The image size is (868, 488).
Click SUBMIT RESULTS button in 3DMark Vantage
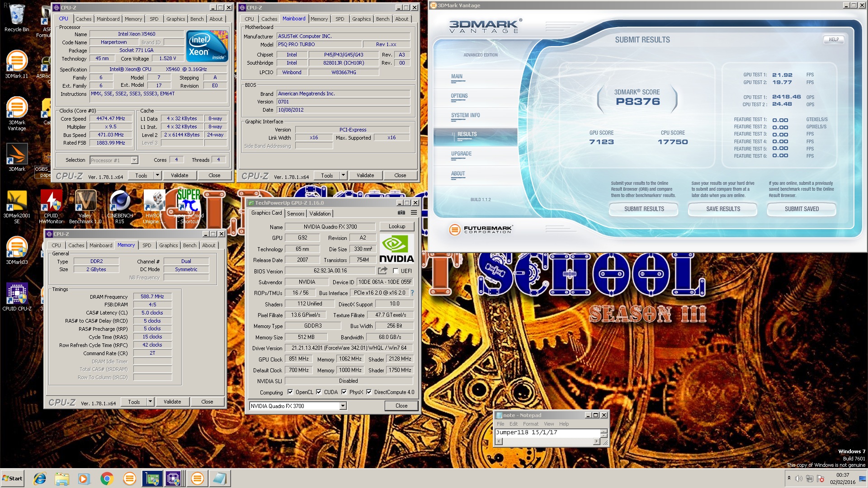pos(644,209)
